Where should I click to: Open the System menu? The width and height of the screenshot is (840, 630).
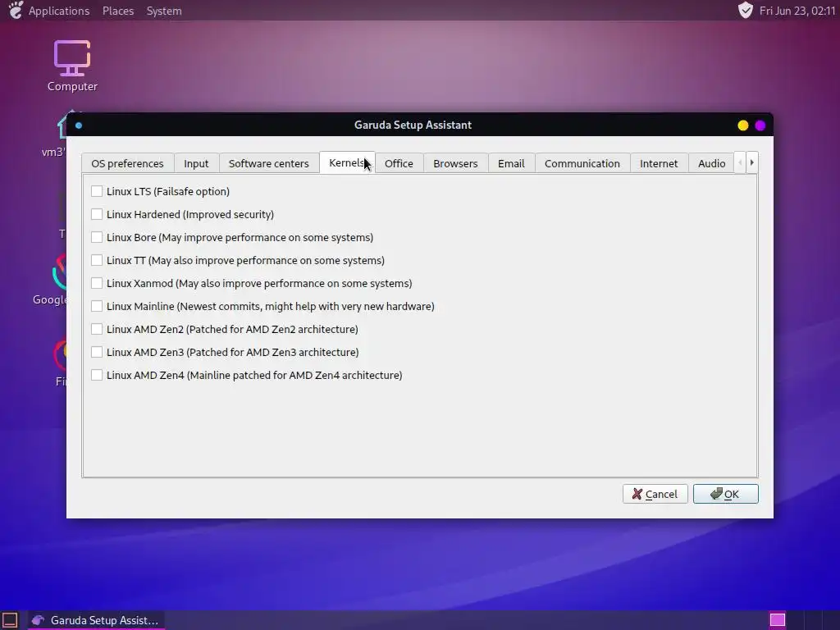[164, 11]
